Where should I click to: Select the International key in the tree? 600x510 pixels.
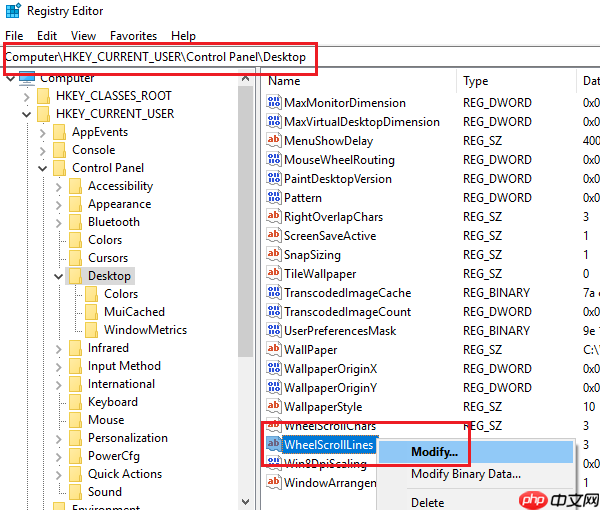pyautogui.click(x=121, y=384)
